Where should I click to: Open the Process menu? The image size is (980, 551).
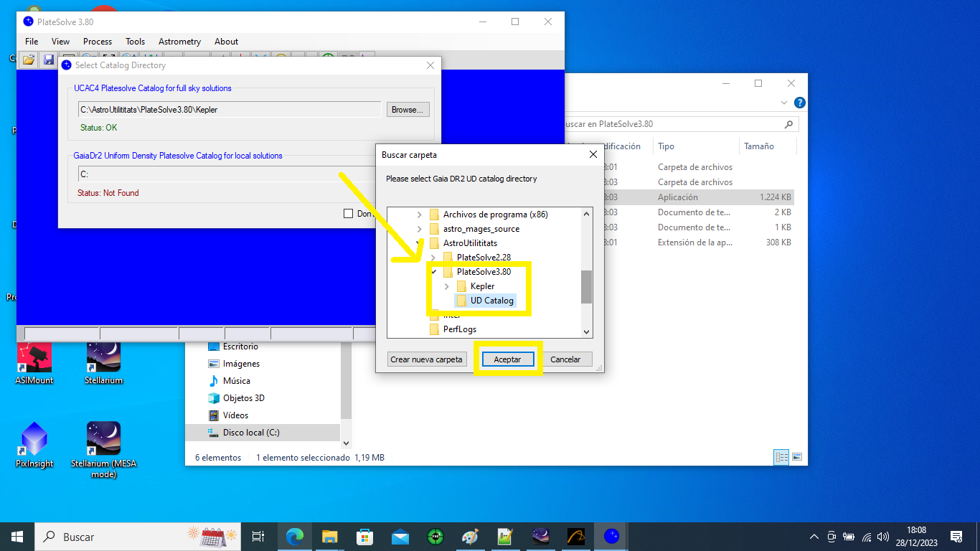click(98, 42)
